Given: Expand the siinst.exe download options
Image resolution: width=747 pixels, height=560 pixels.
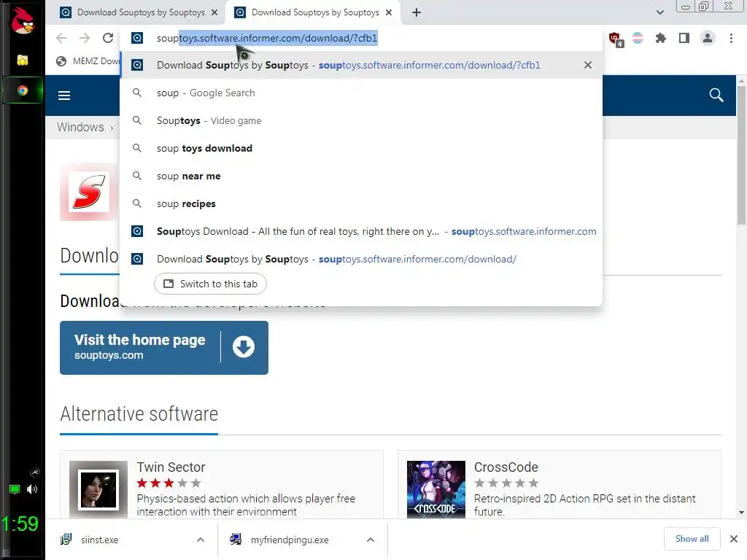Looking at the screenshot, I should point(201,540).
